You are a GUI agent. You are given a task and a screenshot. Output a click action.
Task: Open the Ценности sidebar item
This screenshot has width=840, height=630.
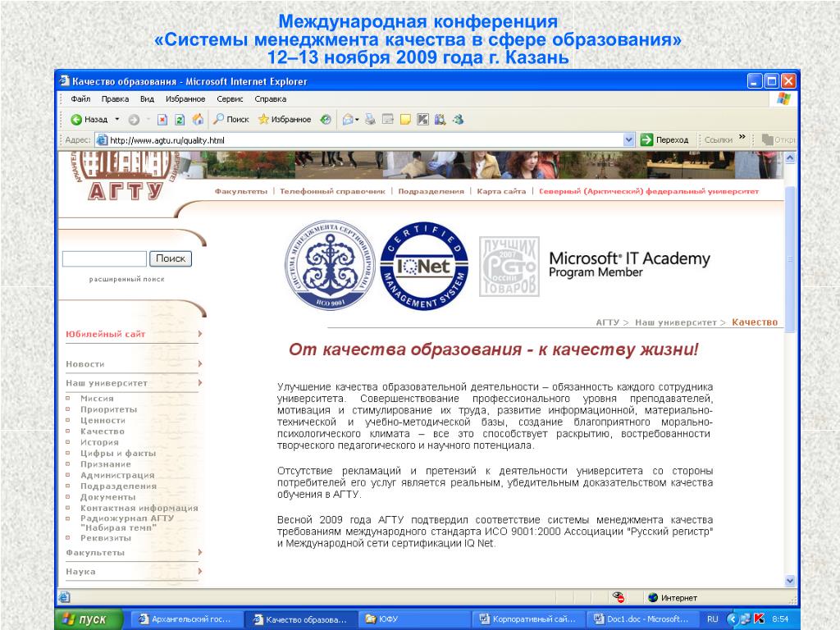(x=103, y=421)
